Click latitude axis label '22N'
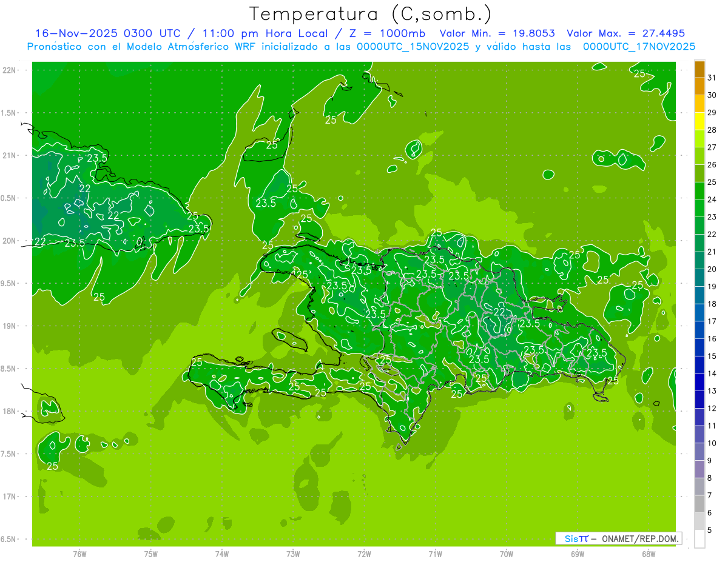The image size is (728, 562). coord(8,70)
